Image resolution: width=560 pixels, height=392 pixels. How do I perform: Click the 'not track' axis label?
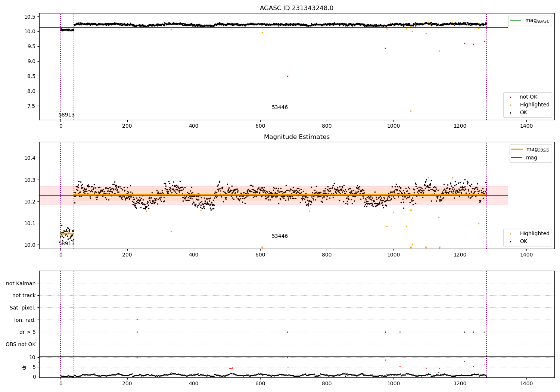[24, 295]
